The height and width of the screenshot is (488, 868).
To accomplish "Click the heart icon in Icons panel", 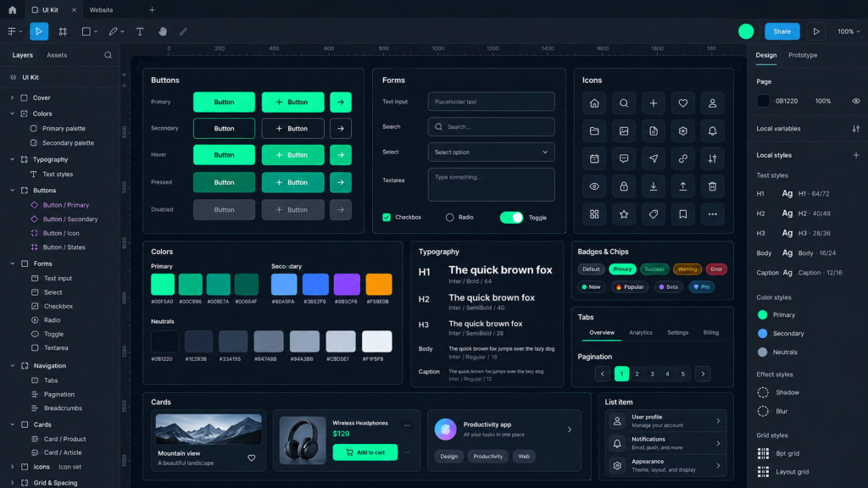I will coord(682,103).
